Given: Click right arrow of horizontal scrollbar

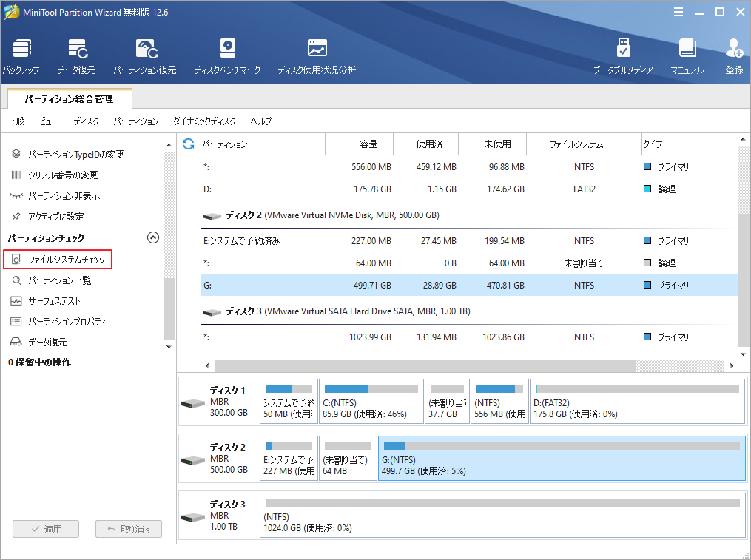Looking at the screenshot, I should [731, 365].
